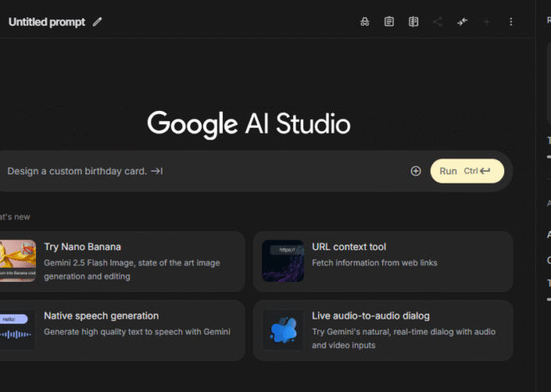Viewport: 551px width, 392px height.
Task: Open the Try Nano Banana card
Action: 134,261
